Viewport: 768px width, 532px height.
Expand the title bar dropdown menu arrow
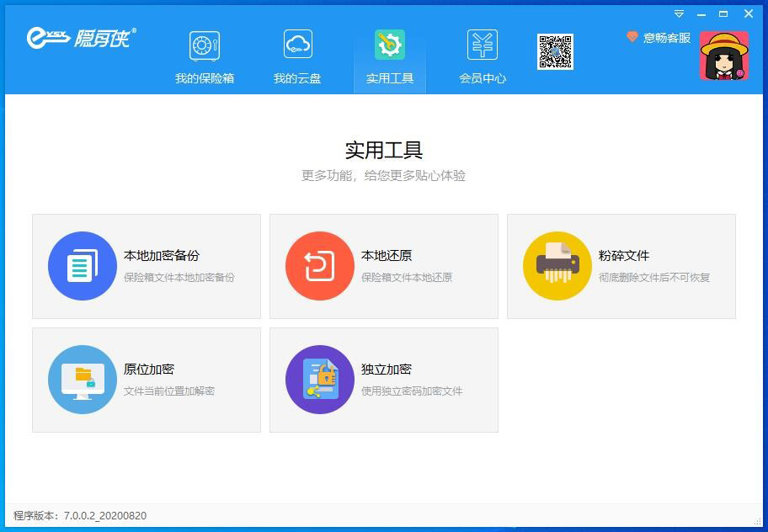(x=679, y=14)
